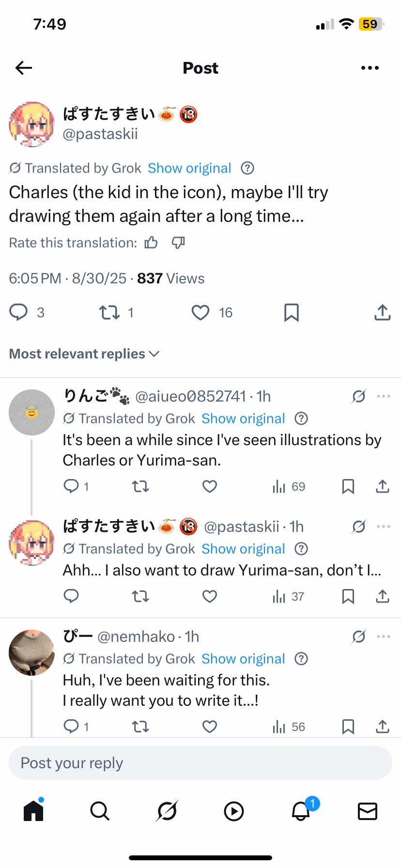This screenshot has width=401, height=868.
Task: Open translation help question mark icon
Action: click(x=247, y=168)
